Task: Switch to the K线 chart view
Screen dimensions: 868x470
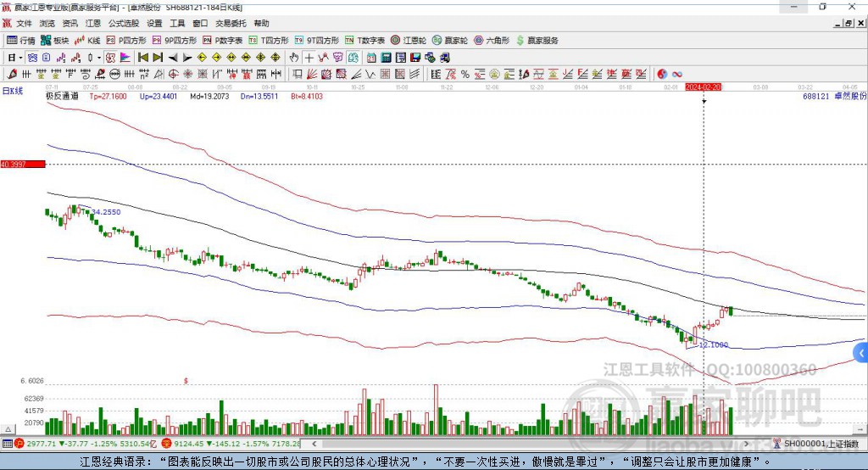Action: pyautogui.click(x=87, y=41)
